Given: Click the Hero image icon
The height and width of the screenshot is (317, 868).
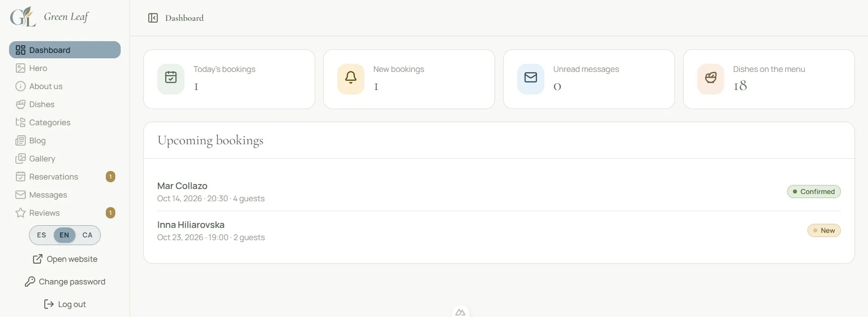Looking at the screenshot, I should [x=20, y=68].
